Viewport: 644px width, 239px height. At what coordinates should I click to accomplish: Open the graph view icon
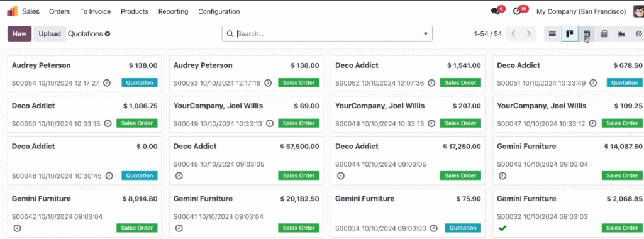point(621,34)
